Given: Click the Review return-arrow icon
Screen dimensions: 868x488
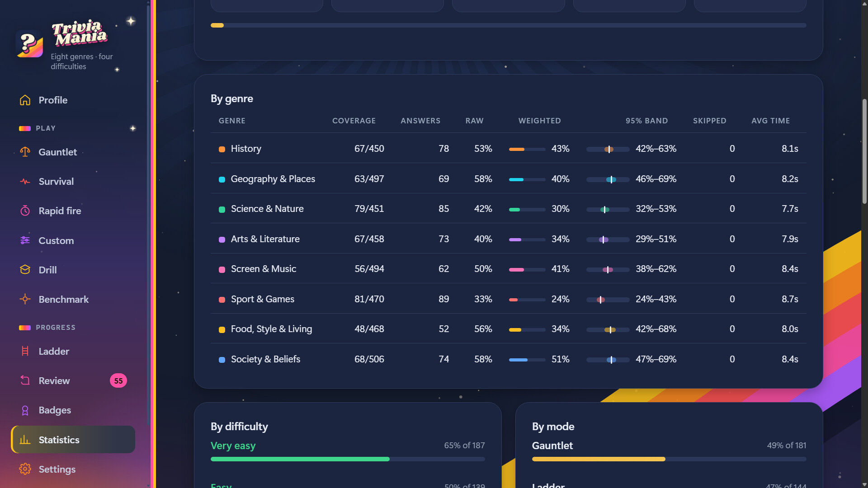Looking at the screenshot, I should pos(25,380).
